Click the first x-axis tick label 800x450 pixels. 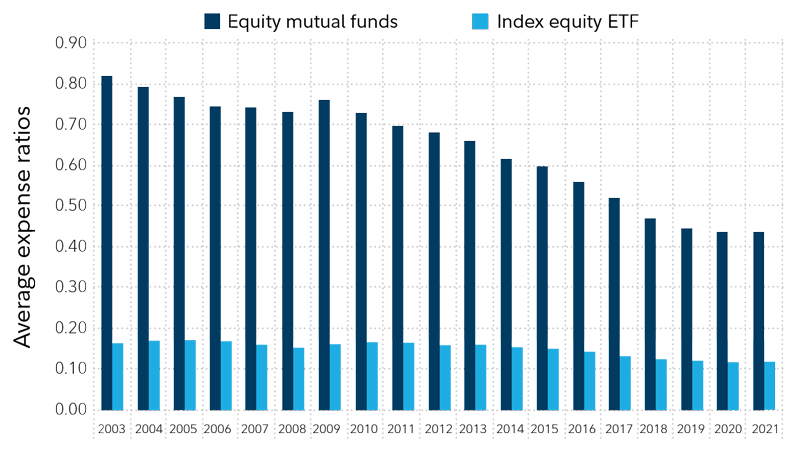point(102,429)
